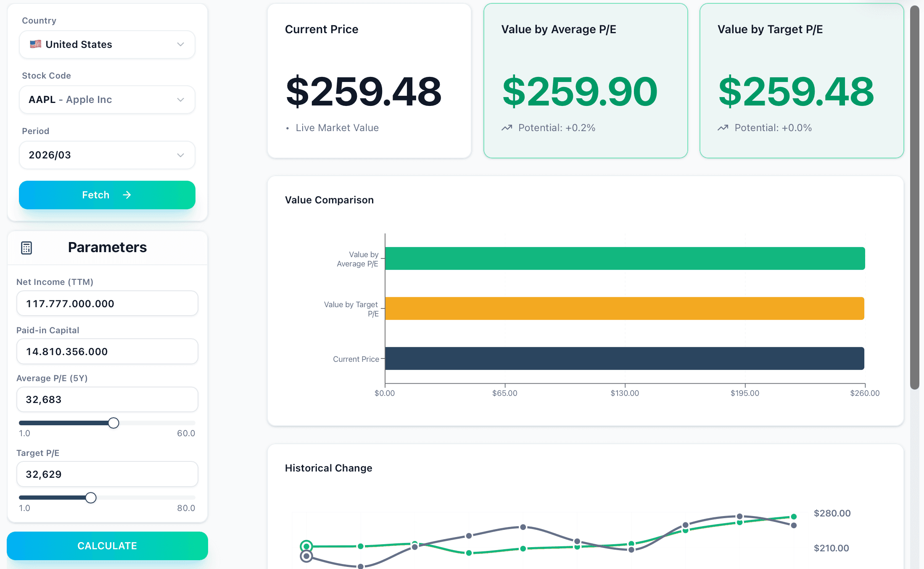Click the '80.0' slider maximum label
The width and height of the screenshot is (924, 569).
click(x=186, y=508)
